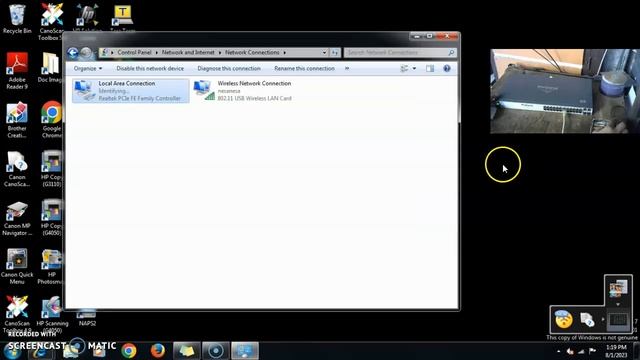Image resolution: width=640 pixels, height=360 pixels.
Task: Select the Adobe Reader 9 desktop icon
Action: tap(17, 71)
